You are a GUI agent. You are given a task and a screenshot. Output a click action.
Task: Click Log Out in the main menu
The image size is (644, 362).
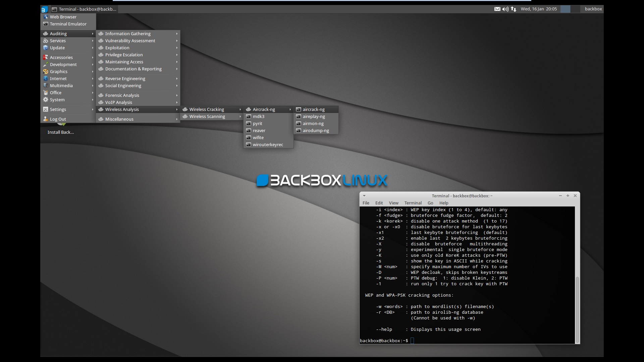pyautogui.click(x=58, y=119)
